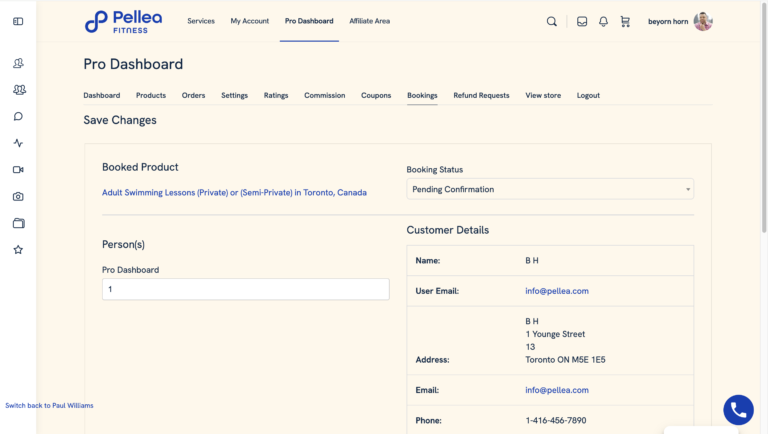Open the notifications bell icon
This screenshot has height=434, width=768.
pos(603,22)
